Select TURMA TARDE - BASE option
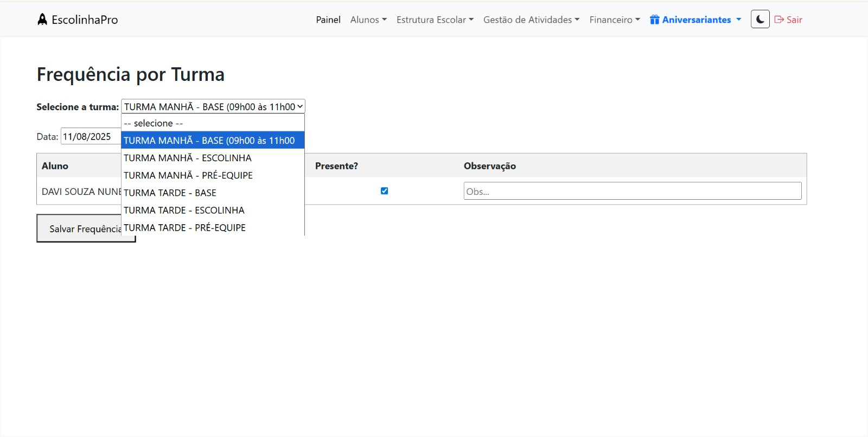Image resolution: width=868 pixels, height=437 pixels. coord(170,193)
